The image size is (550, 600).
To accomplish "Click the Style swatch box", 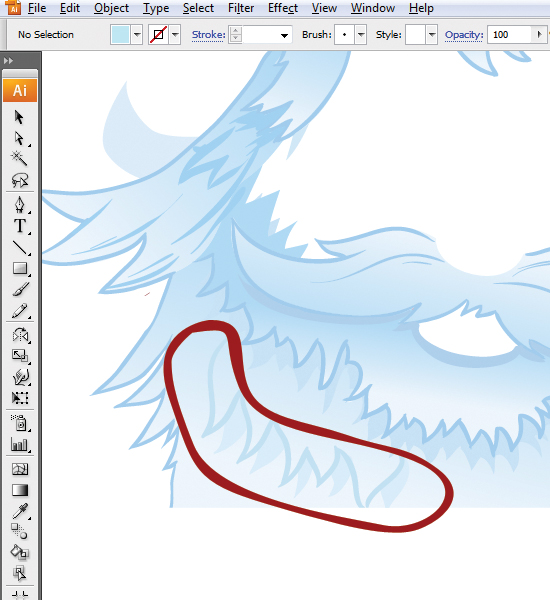I will click(x=415, y=35).
